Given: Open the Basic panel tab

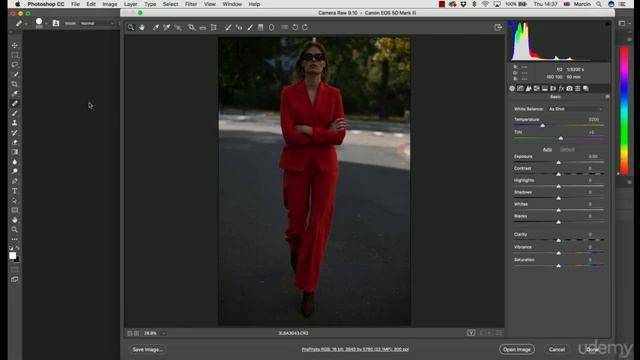Looking at the screenshot, I should click(x=512, y=88).
